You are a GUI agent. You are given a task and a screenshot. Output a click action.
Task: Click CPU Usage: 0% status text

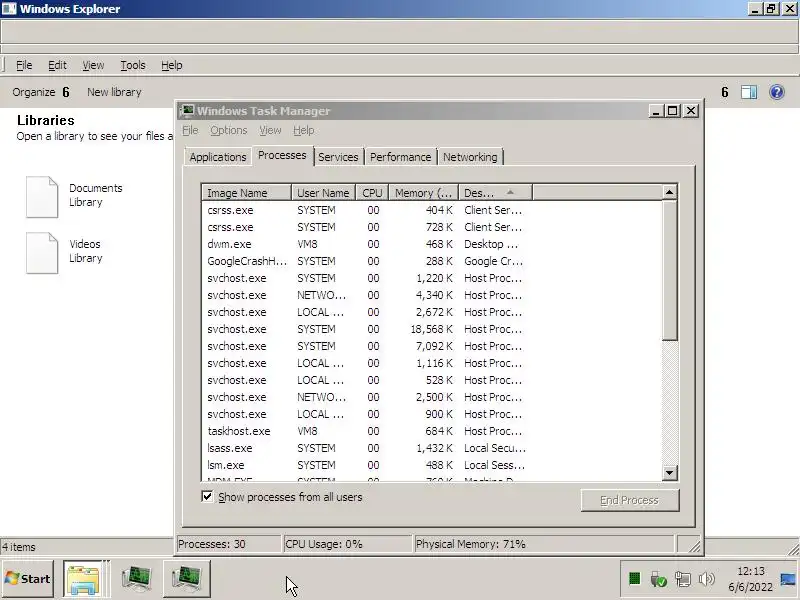click(x=324, y=544)
